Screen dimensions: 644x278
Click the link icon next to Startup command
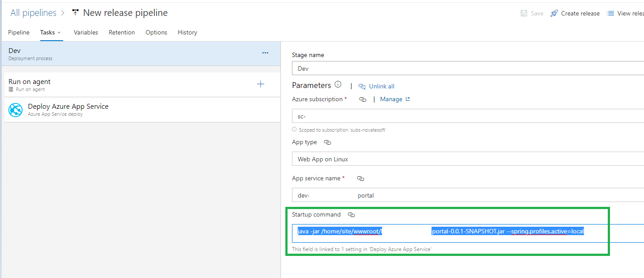click(351, 215)
